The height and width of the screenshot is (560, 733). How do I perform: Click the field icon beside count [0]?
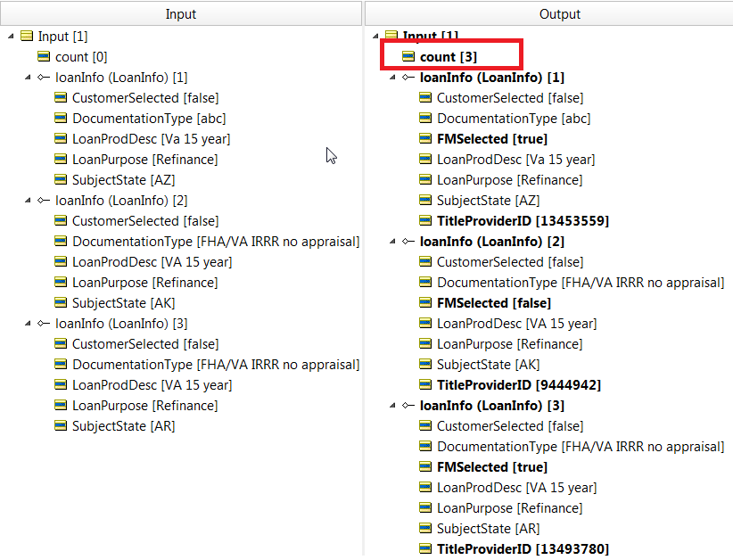tap(44, 56)
